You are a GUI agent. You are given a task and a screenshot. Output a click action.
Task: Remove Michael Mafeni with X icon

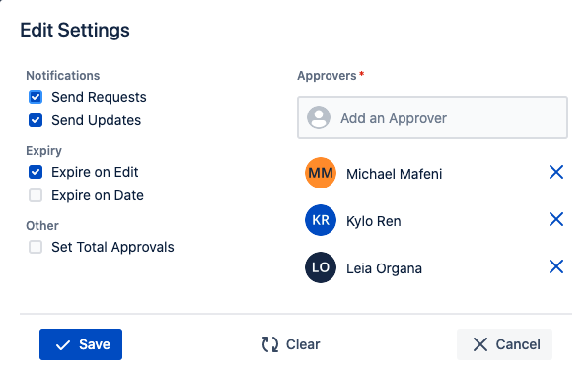click(x=556, y=172)
